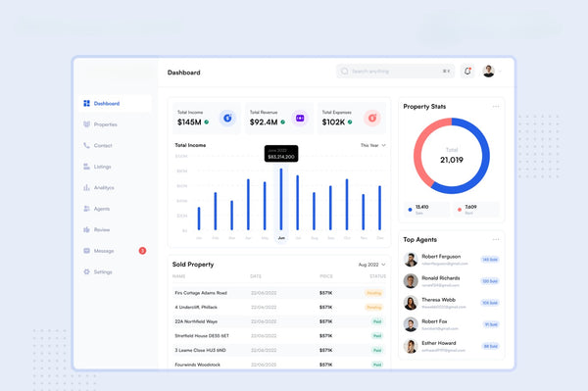Click the Dashboard page title in header

point(184,73)
